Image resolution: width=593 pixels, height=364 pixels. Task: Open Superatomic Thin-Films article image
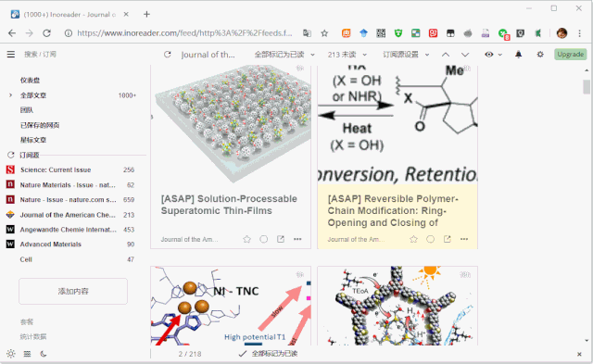tap(231, 125)
